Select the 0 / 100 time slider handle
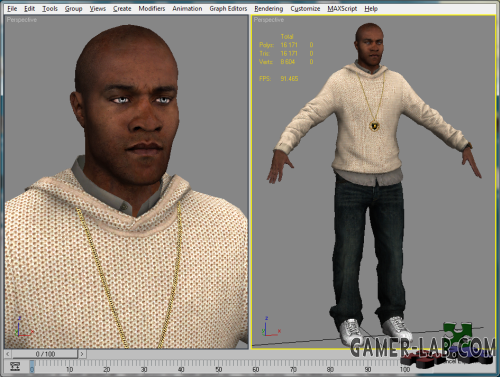Screen dimensions: 500x377 45,354
